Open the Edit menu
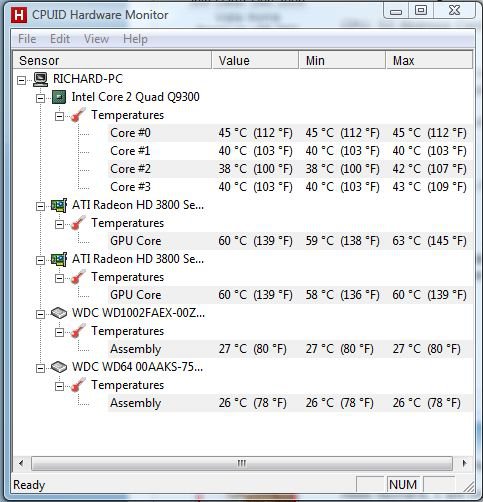The image size is (483, 502). click(60, 39)
